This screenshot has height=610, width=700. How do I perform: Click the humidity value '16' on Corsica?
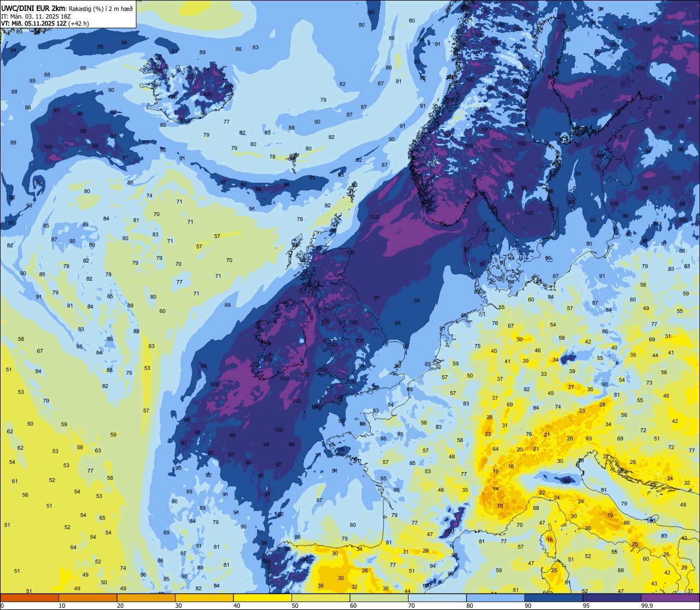click(550, 540)
